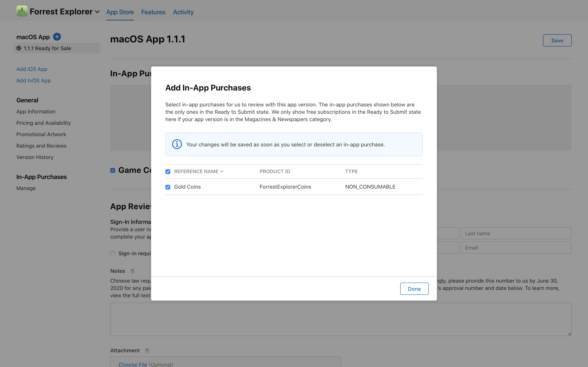The height and width of the screenshot is (367, 588).
Task: Click the Forrest Explorer app icon
Action: [x=22, y=11]
